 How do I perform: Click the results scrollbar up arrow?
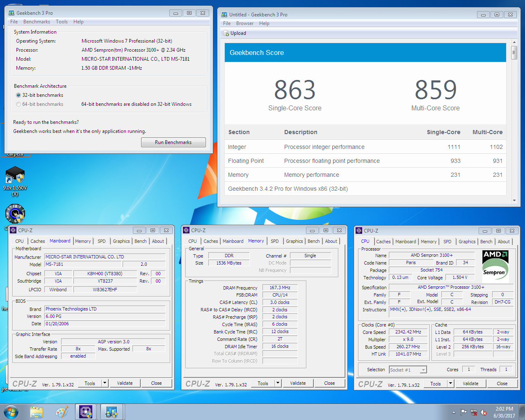(x=514, y=42)
